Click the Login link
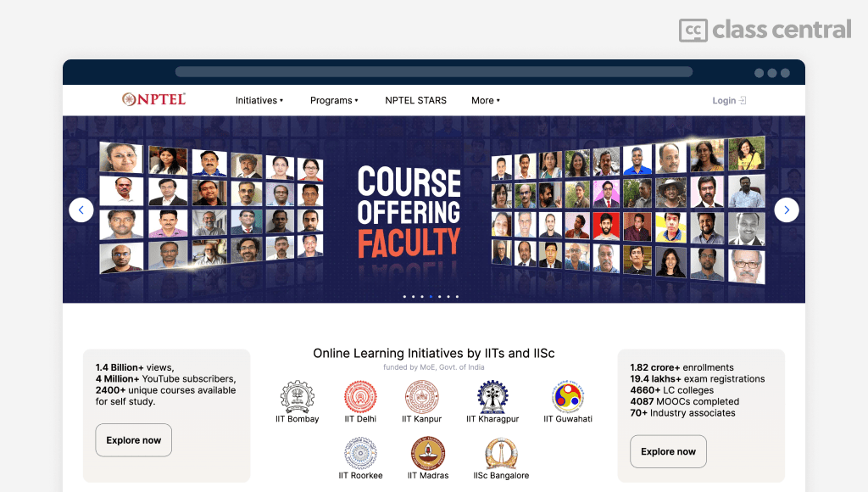 click(729, 100)
